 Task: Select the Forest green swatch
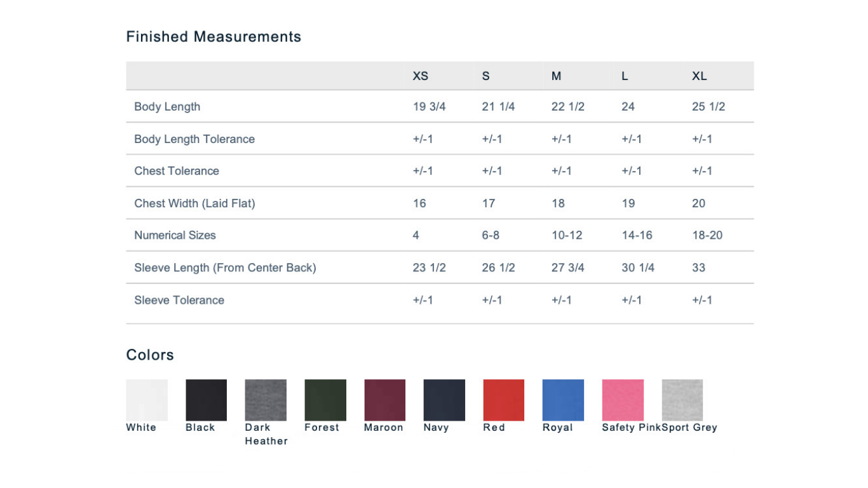(x=325, y=400)
